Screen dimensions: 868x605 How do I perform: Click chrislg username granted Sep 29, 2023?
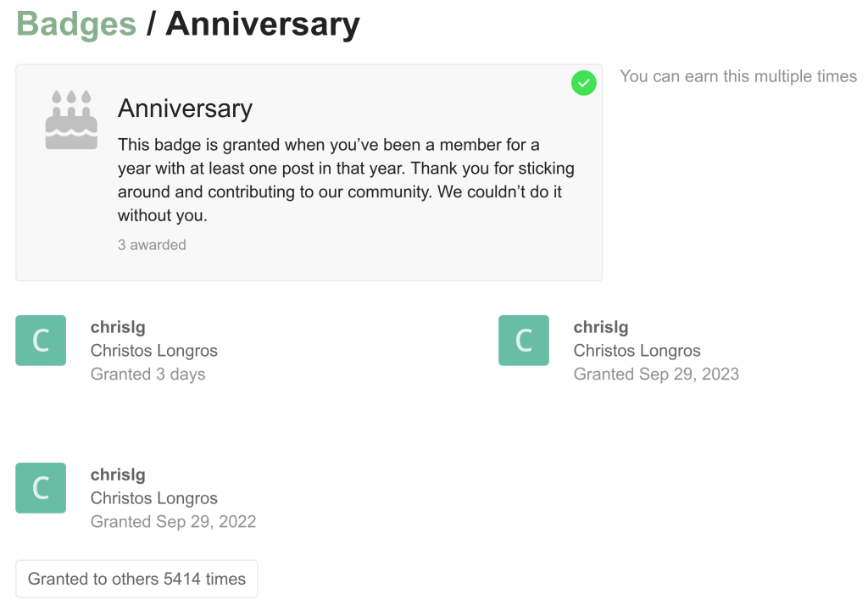tap(601, 327)
